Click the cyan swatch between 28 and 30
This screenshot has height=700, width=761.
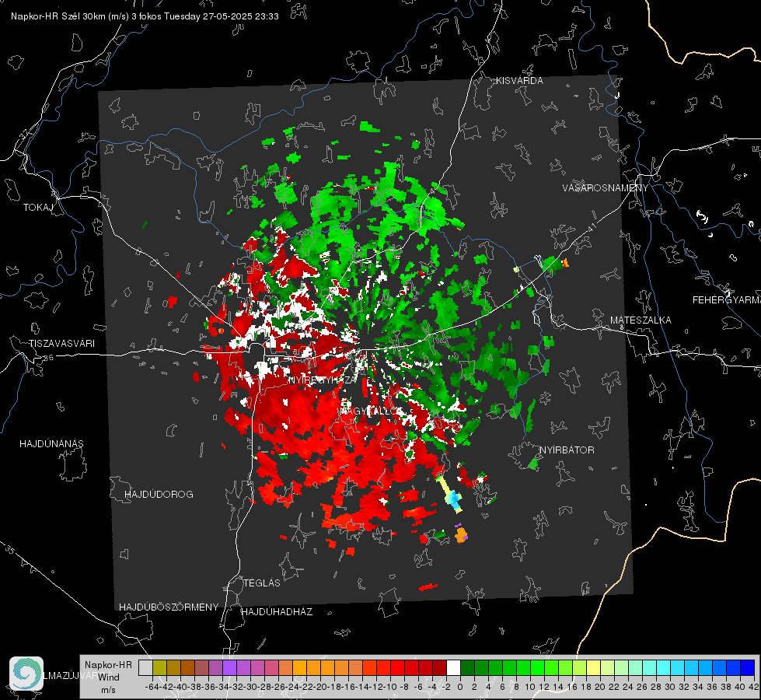point(663,667)
